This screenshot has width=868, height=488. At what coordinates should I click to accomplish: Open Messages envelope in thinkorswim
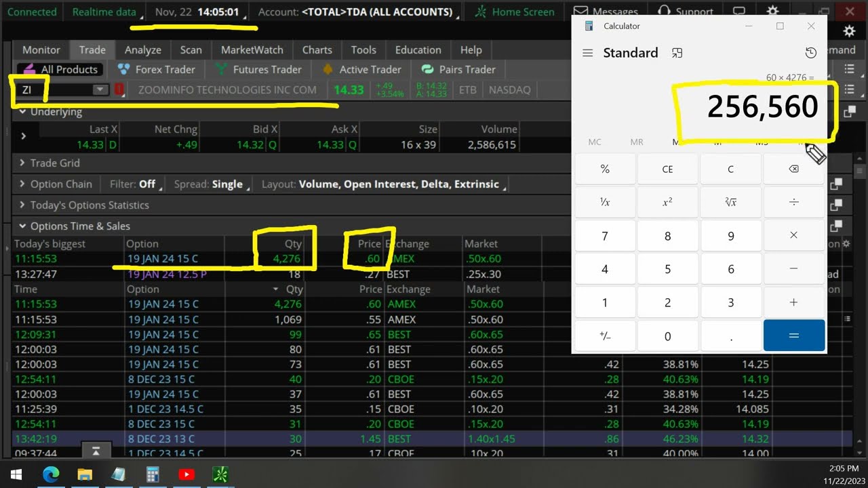(606, 12)
